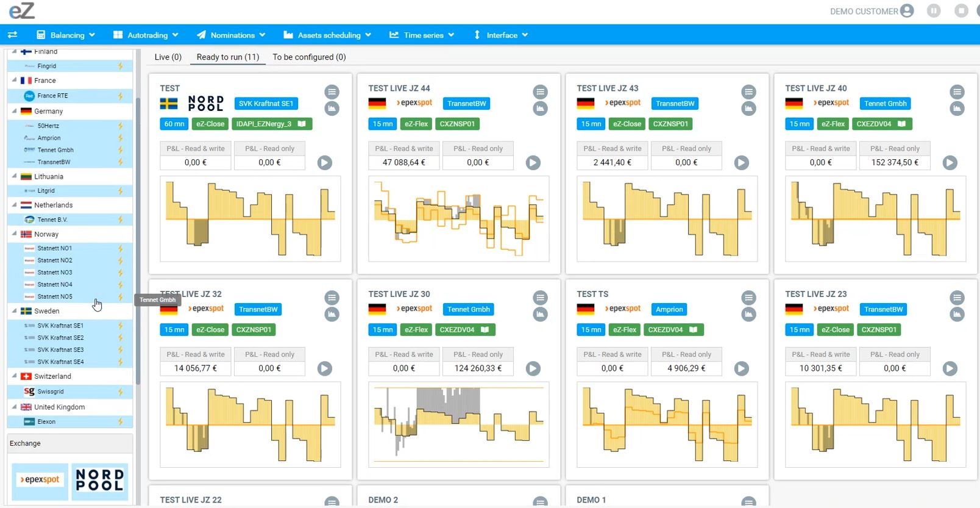Open menu icon on TEST LIVE JZ 43 card
The width and height of the screenshot is (980, 508).
point(748,92)
